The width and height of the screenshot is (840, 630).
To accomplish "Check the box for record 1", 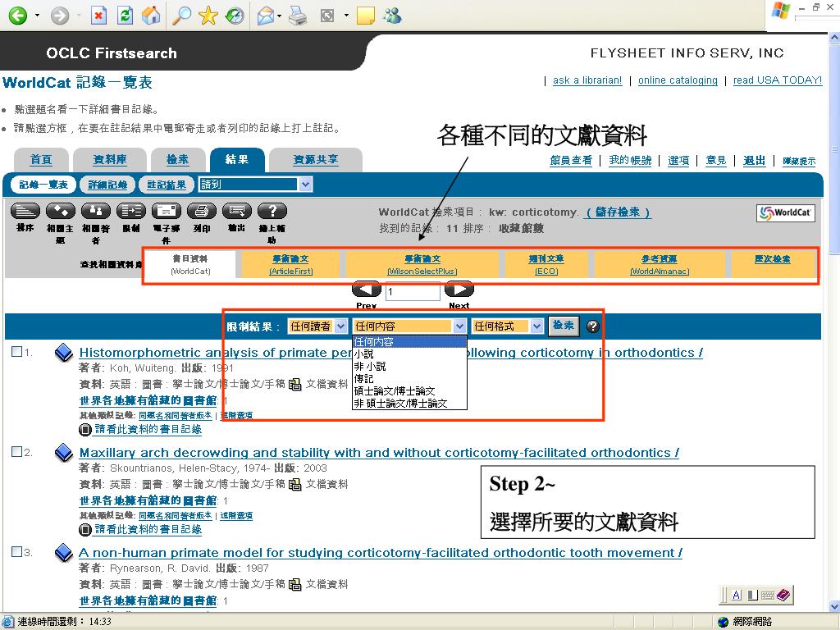I will pyautogui.click(x=16, y=351).
